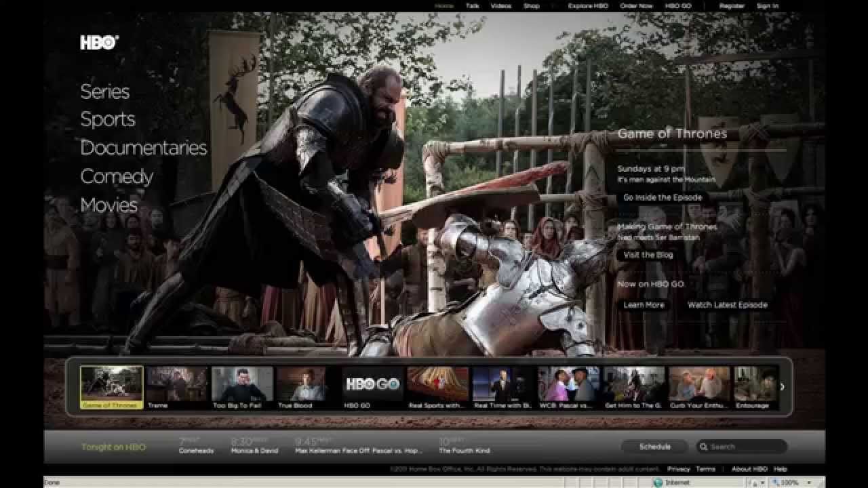Select the Get Him to the Greek thumbnail

tap(634, 388)
